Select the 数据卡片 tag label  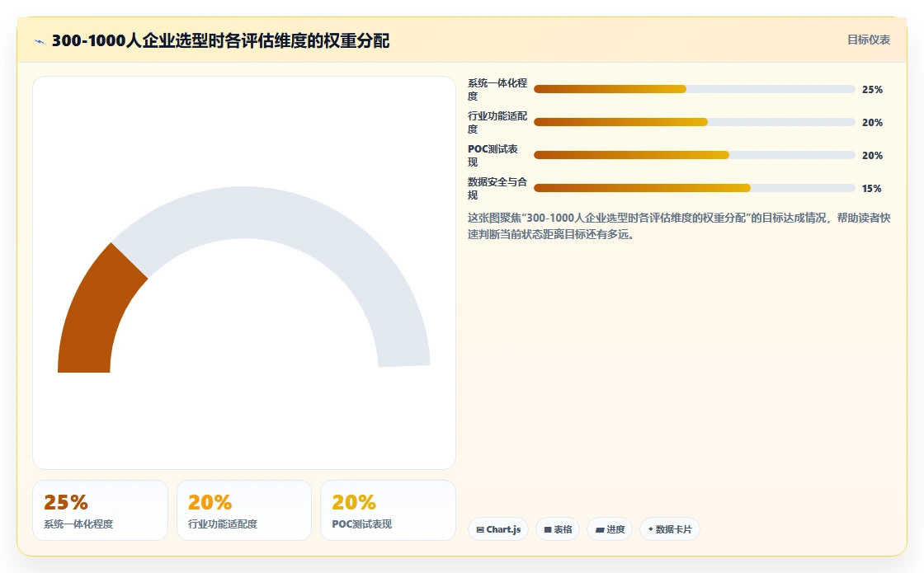[x=673, y=529]
